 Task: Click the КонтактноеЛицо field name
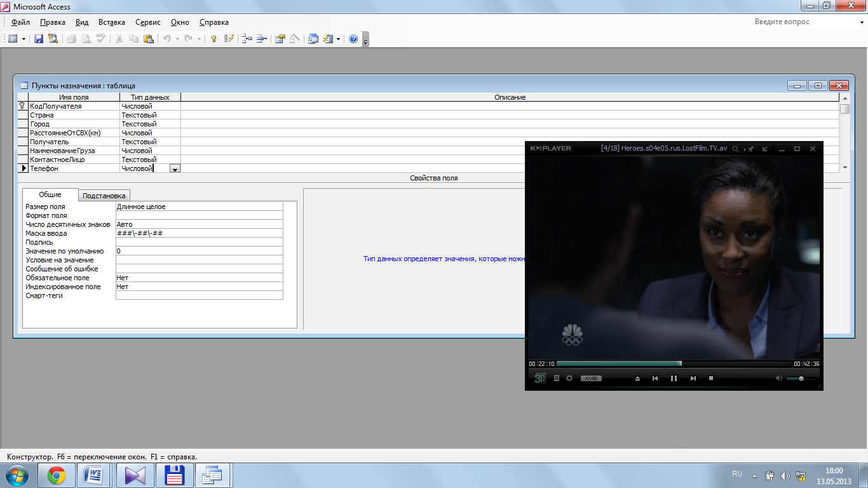click(x=74, y=159)
